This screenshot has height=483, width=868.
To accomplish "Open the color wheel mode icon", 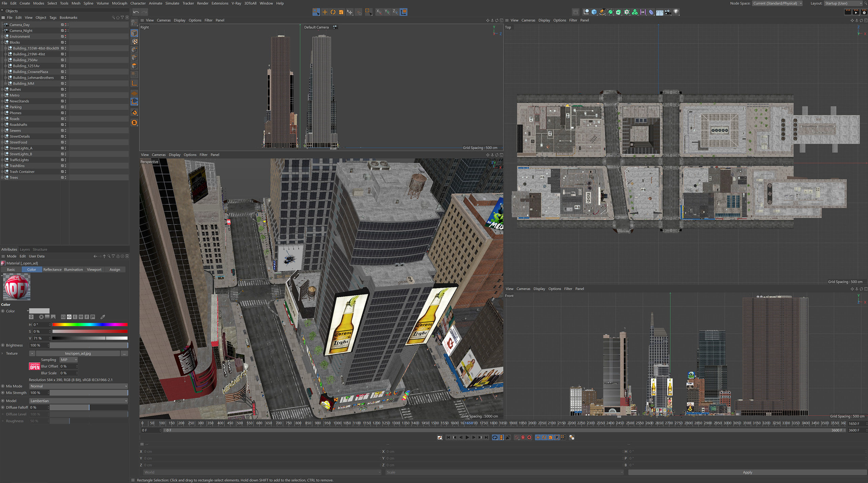I will 41,317.
